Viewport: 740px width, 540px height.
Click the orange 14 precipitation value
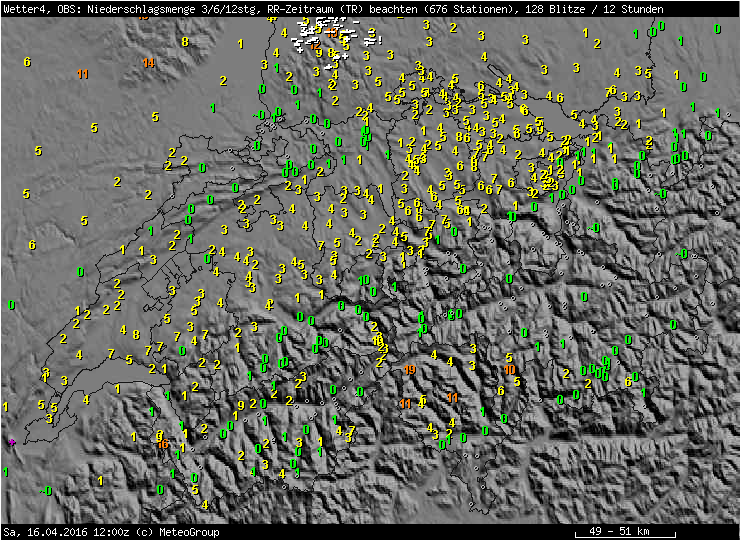[x=149, y=63]
